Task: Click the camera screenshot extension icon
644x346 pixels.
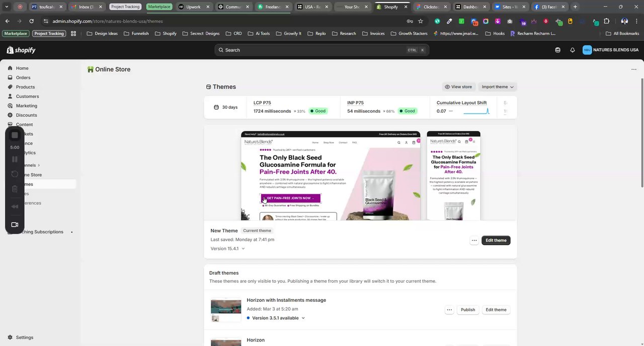Action: [x=510, y=21]
